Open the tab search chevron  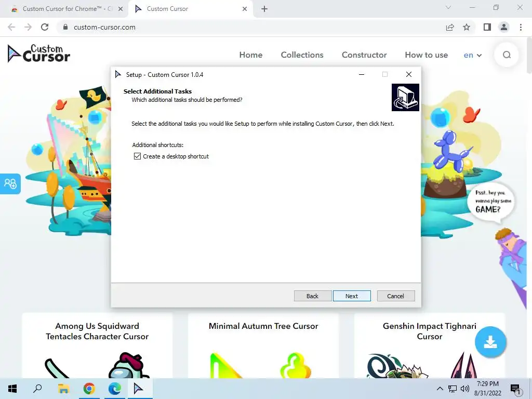point(448,7)
